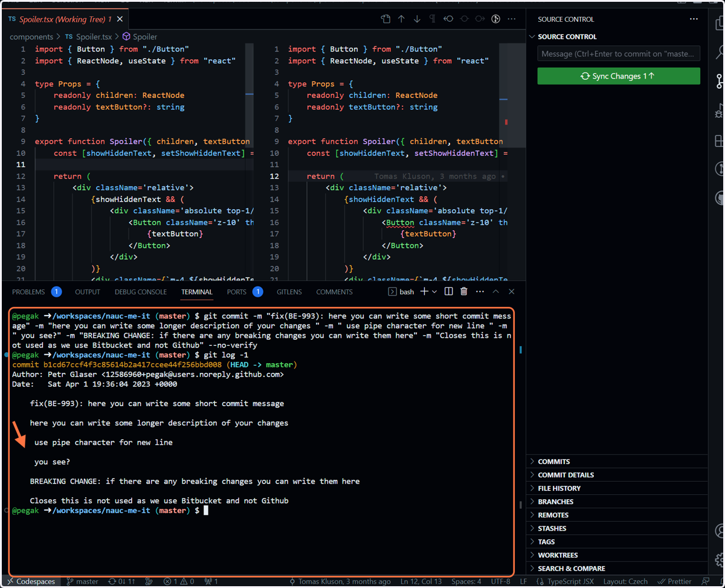The width and height of the screenshot is (725, 588).
Task: Click the components breadcrumb segment
Action: (x=31, y=37)
